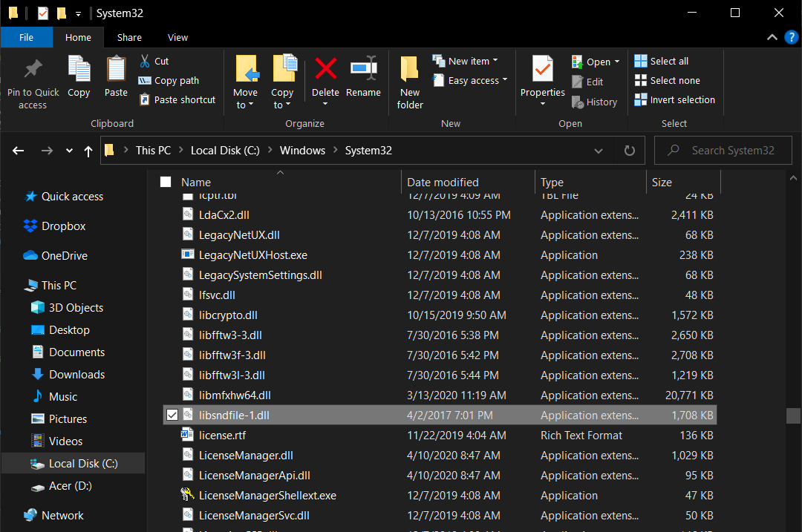Click the Rename icon
This screenshot has height=532, width=802.
363,68
